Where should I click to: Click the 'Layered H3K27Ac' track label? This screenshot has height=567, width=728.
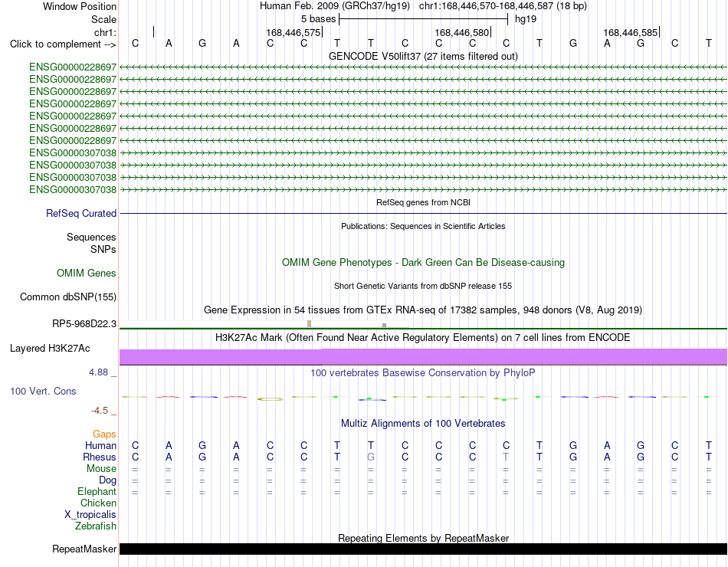[50, 349]
